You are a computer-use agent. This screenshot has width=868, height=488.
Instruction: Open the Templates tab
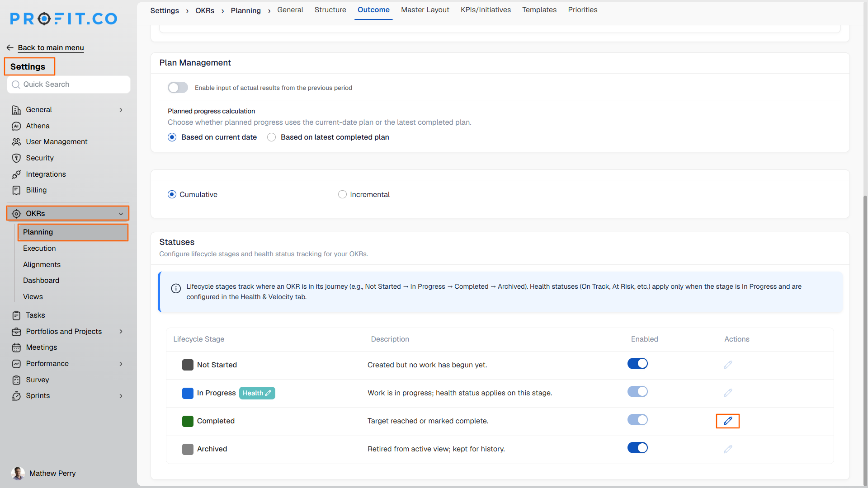tap(539, 10)
